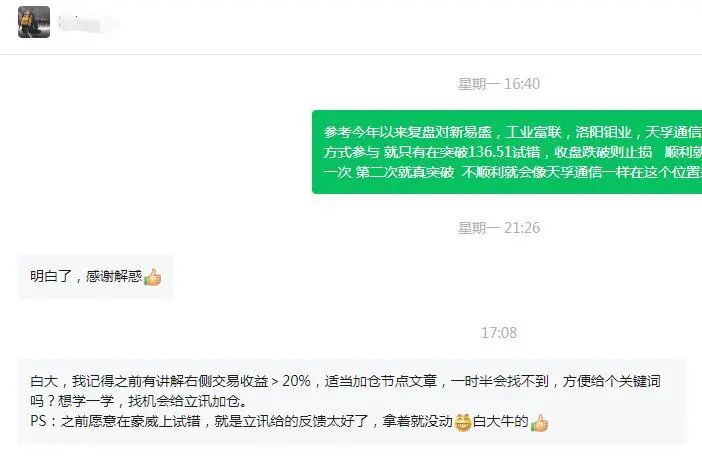Click 洛阳钼业 in the green message
Screen dimensions: 702x466
tap(603, 132)
